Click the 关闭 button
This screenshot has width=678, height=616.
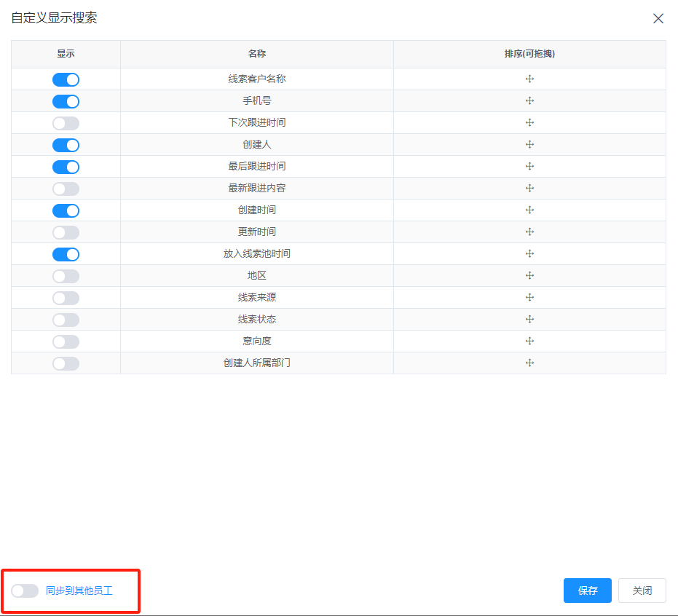coord(642,591)
